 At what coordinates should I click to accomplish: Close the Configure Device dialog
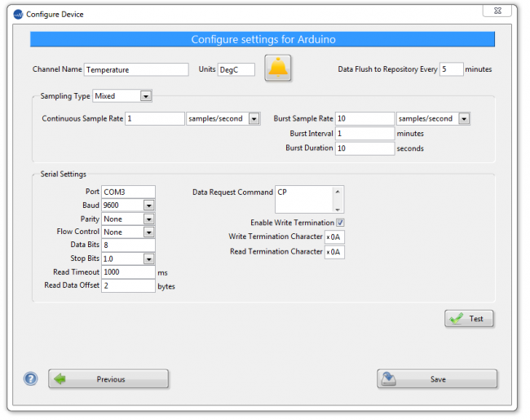pos(497,11)
